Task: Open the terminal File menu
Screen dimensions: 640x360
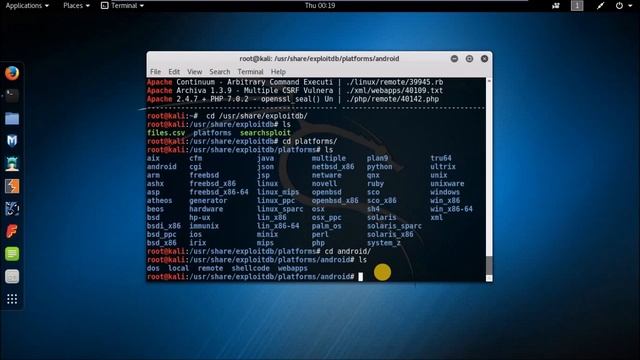Action: (156, 72)
